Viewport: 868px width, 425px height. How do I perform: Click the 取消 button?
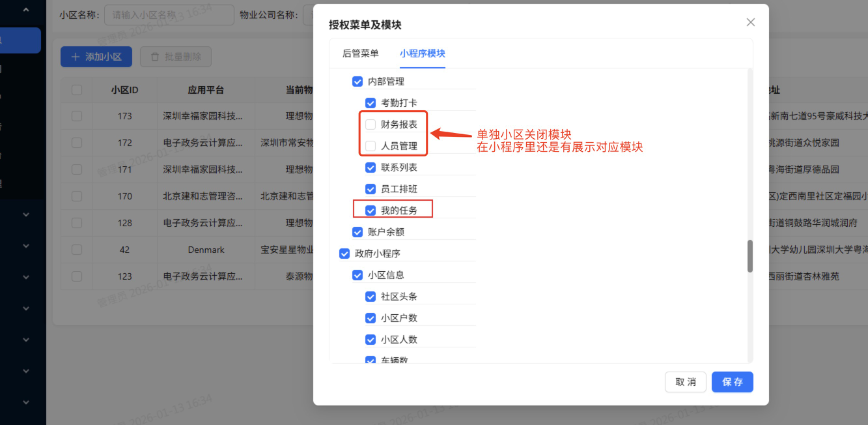click(x=685, y=382)
